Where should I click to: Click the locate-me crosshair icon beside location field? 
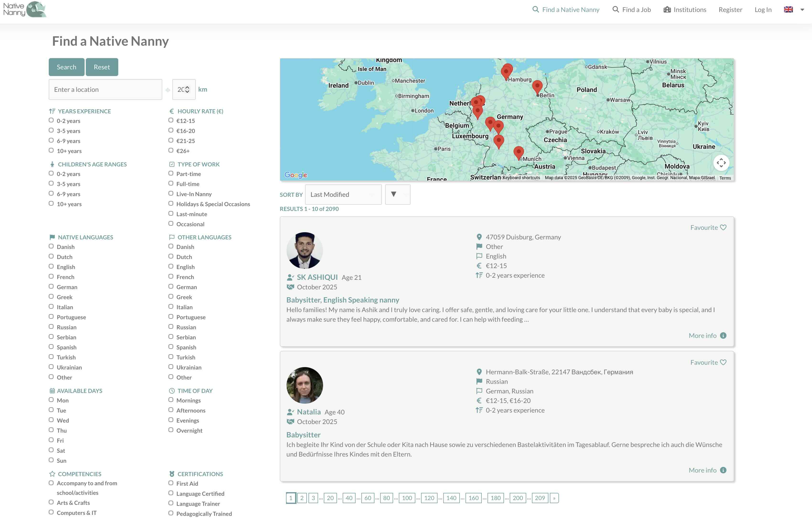pyautogui.click(x=168, y=90)
